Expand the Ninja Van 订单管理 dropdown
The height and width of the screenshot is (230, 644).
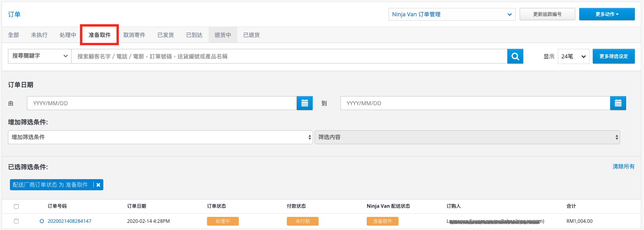point(452,14)
